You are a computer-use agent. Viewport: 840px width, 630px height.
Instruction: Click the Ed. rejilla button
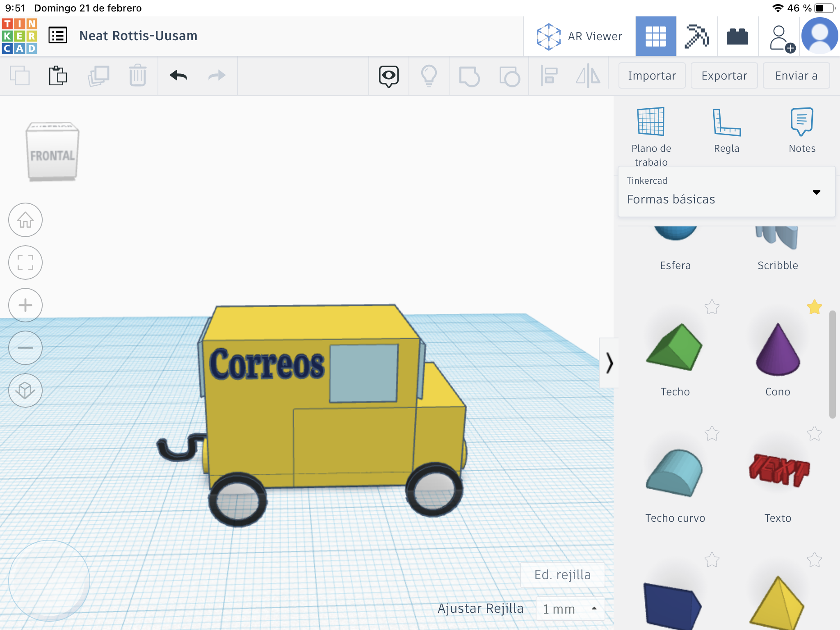tap(562, 575)
